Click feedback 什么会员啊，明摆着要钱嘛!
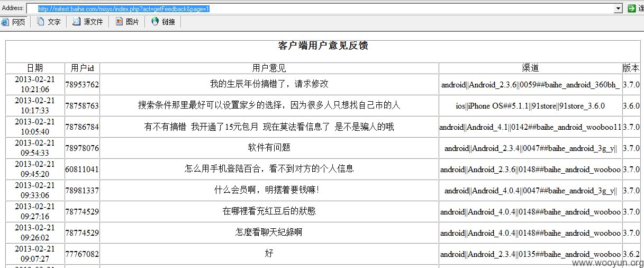 pyautogui.click(x=267, y=190)
